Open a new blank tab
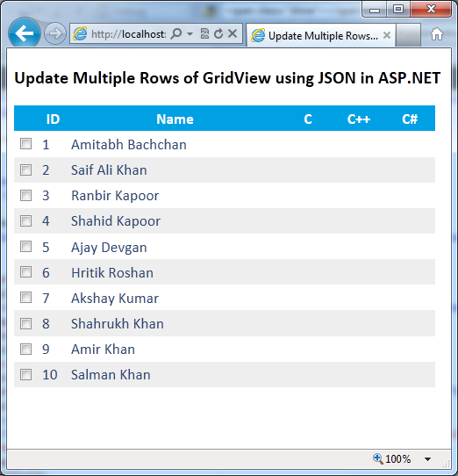The height and width of the screenshot is (476, 458). tap(408, 35)
